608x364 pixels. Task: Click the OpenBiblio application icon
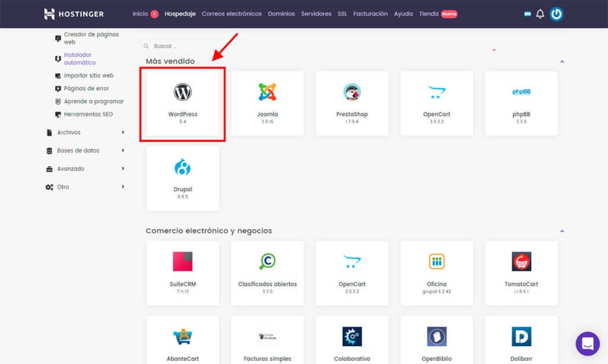pos(436,337)
